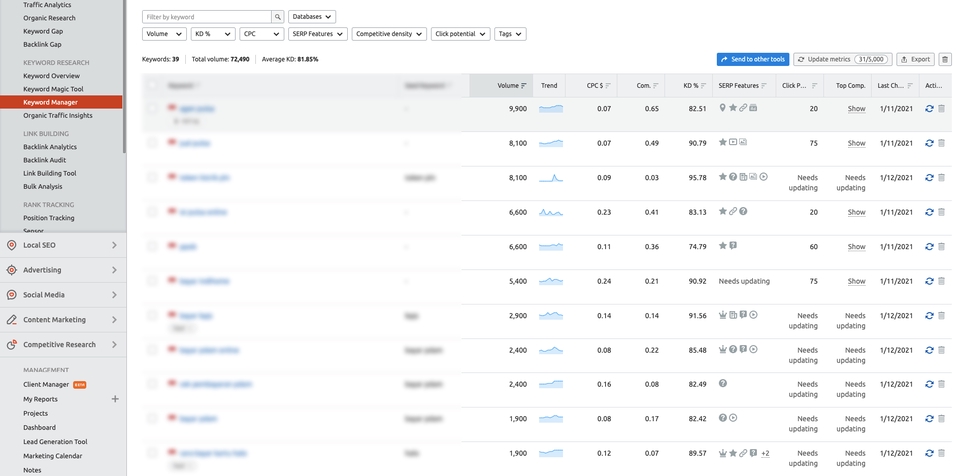
Task: Delete the row with KD 82.42
Action: click(942, 418)
